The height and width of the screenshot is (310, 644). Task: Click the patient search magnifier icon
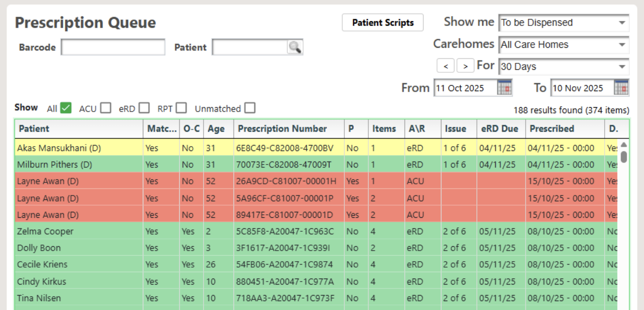pyautogui.click(x=295, y=47)
